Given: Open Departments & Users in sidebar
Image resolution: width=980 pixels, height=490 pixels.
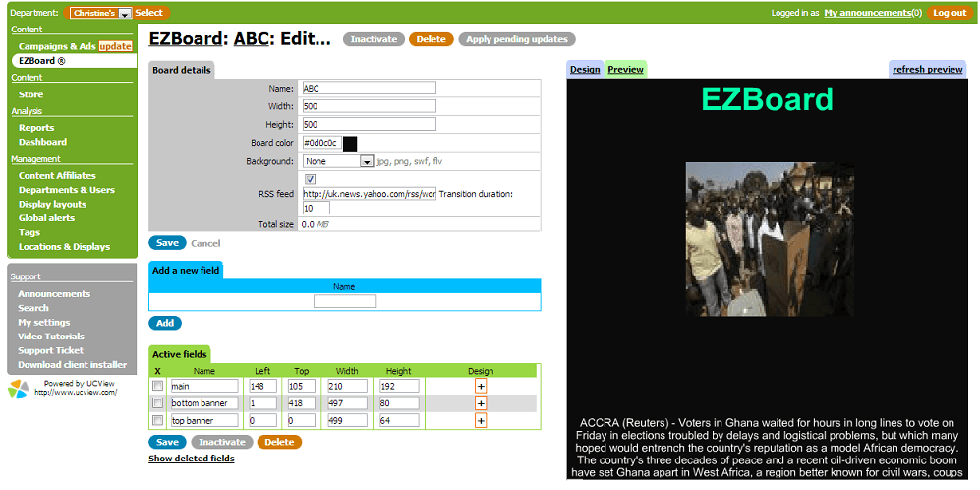Looking at the screenshot, I should [67, 190].
